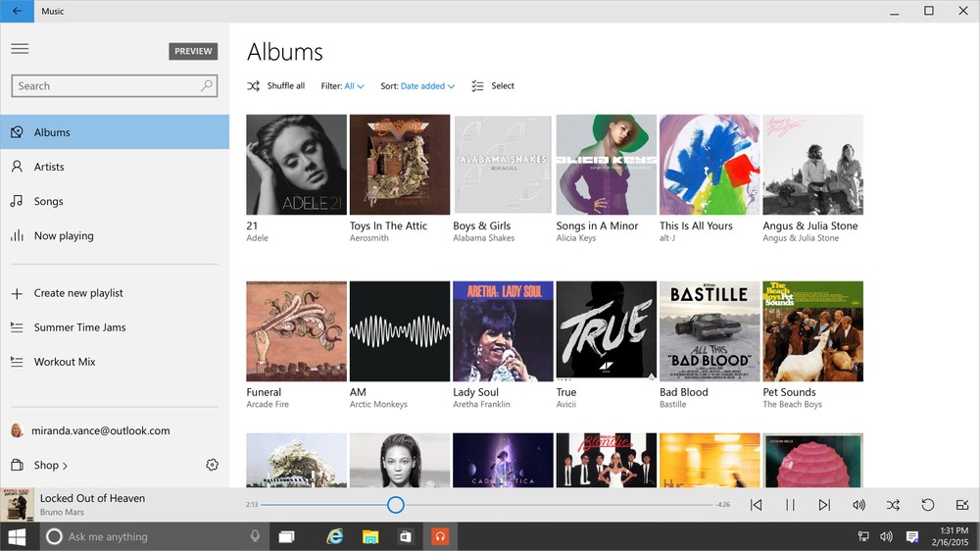Skip to next track in player bar
Viewport: 980px width, 551px height.
(x=824, y=505)
